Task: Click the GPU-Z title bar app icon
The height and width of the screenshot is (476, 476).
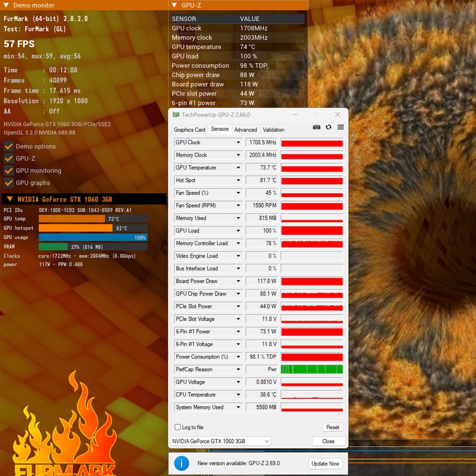Action: [x=176, y=115]
